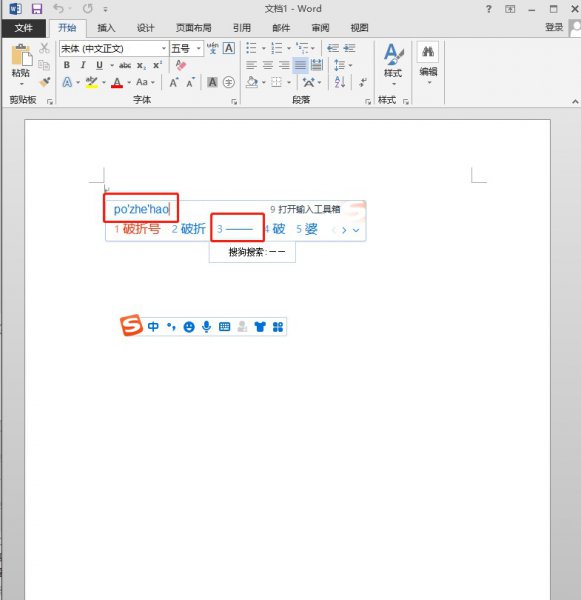581x600 pixels.
Task: Open the 文件 menu
Action: (23, 28)
